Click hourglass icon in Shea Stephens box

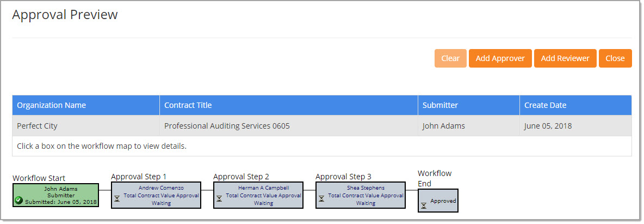tap(321, 199)
